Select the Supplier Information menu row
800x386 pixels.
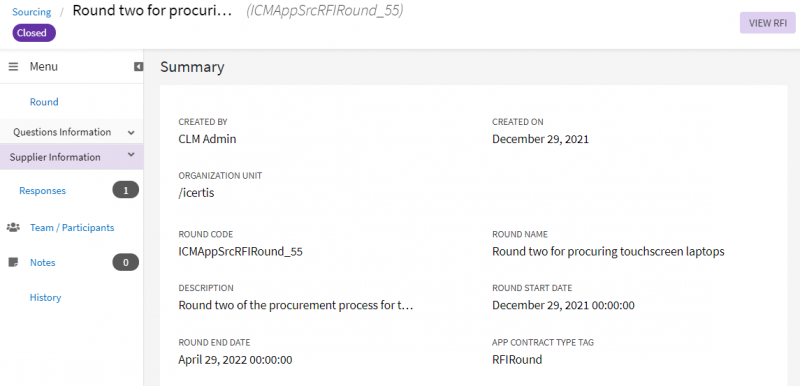(71, 157)
